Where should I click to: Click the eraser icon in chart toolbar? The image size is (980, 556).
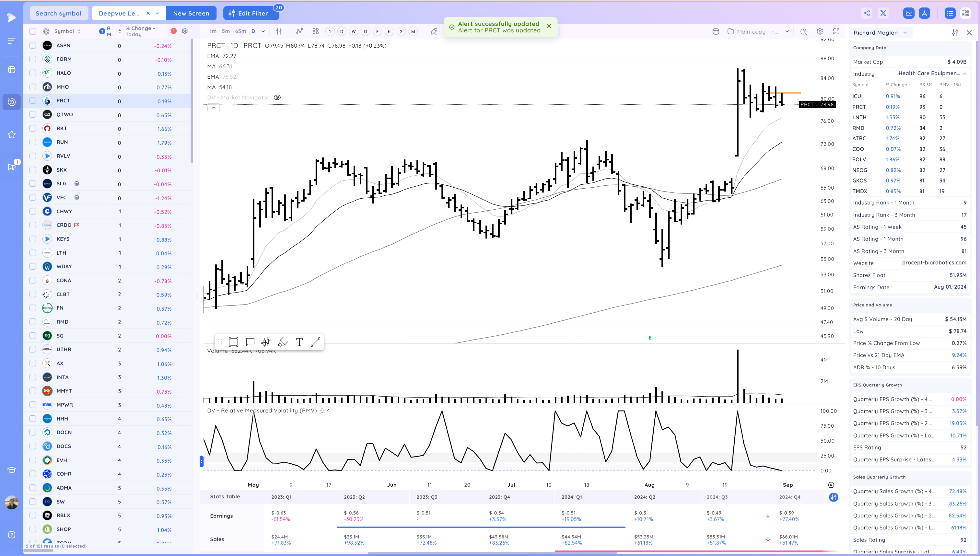[434, 31]
